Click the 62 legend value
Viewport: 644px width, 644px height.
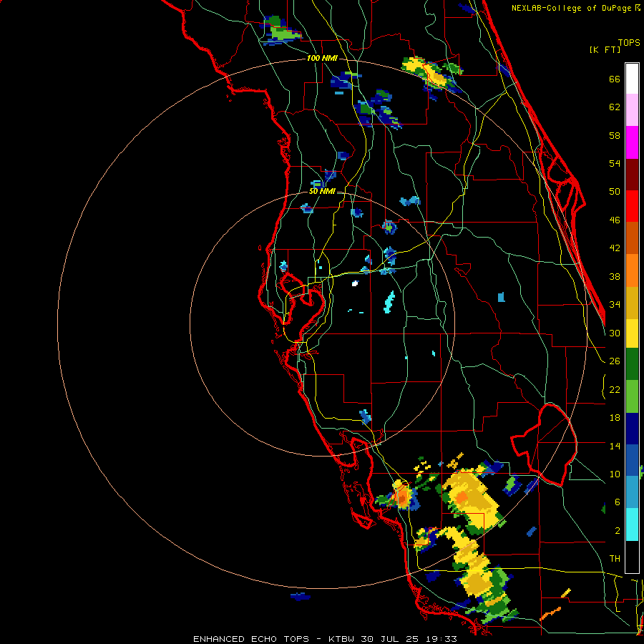(x=615, y=107)
